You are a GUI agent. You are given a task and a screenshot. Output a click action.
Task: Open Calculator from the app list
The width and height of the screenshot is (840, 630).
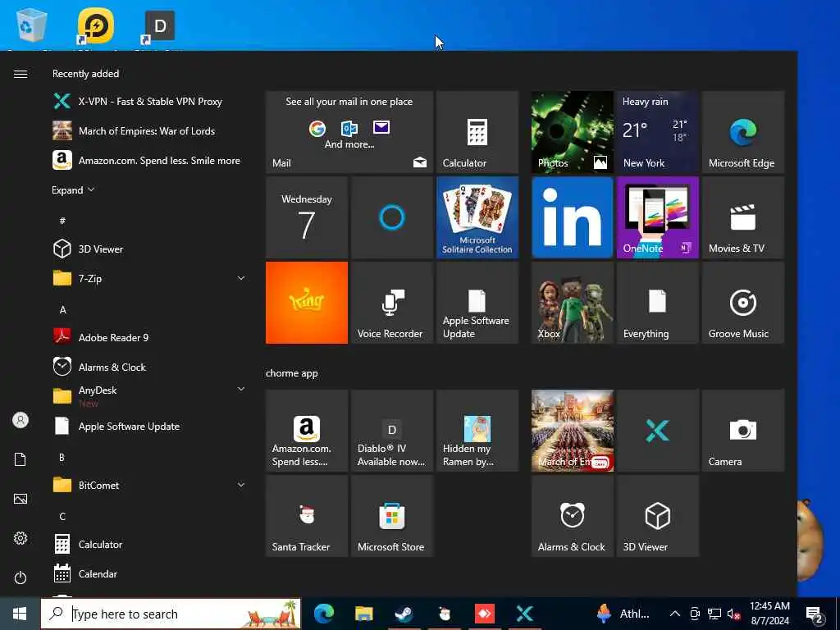coord(149,545)
